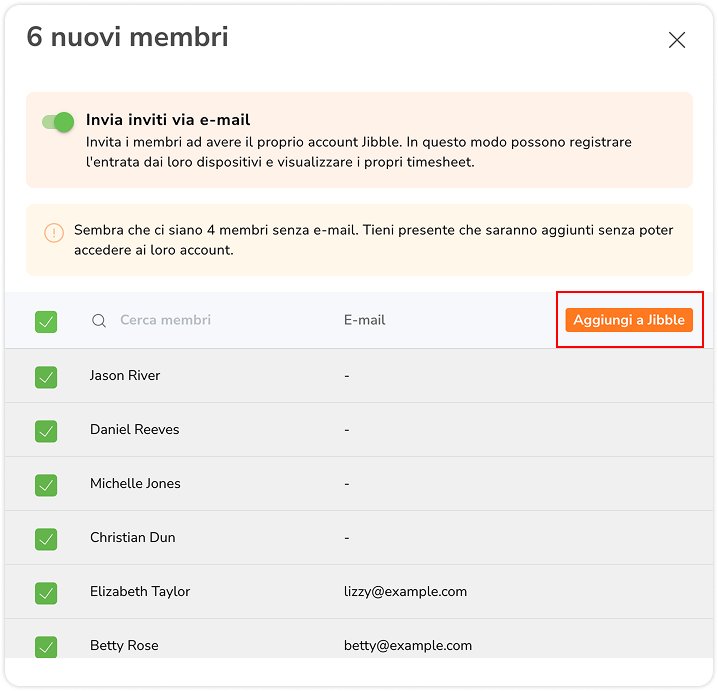Click the email betty@example.com
718x691 pixels.
[408, 646]
